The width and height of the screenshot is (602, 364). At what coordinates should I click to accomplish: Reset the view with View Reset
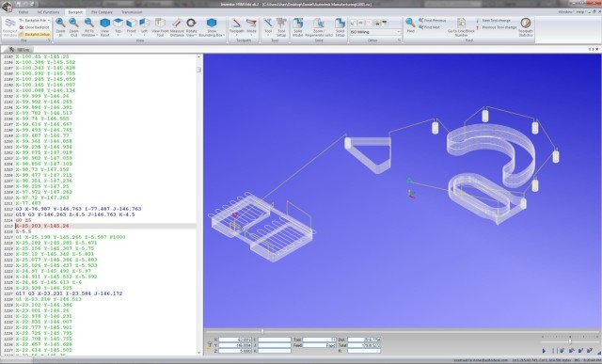click(x=104, y=27)
